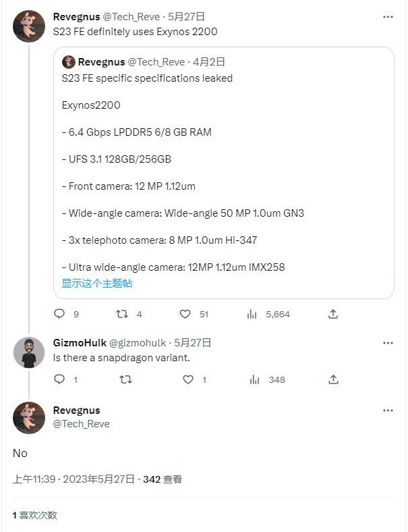The width and height of the screenshot is (408, 532).
Task: Like GizmoHulk's tweet
Action: tap(188, 379)
